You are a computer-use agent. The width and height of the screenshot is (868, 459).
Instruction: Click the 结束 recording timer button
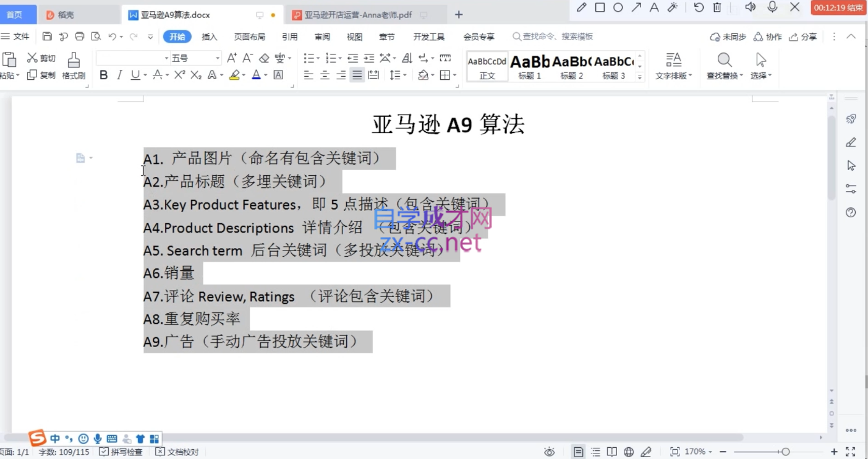pyautogui.click(x=838, y=7)
